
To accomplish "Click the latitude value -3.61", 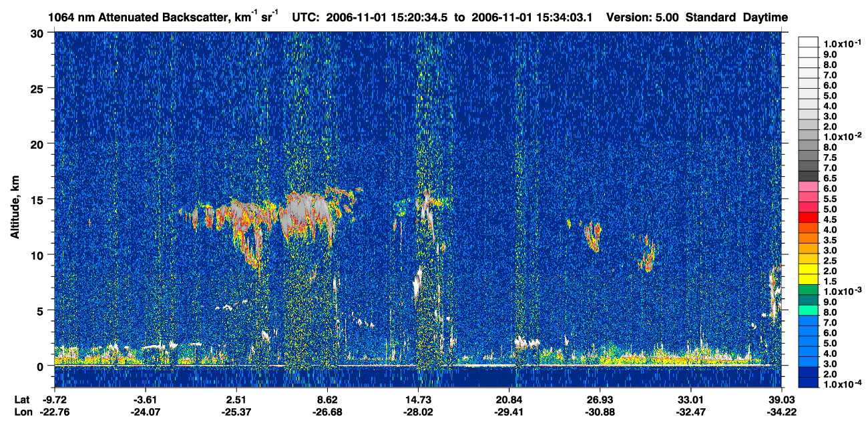I will (x=145, y=400).
